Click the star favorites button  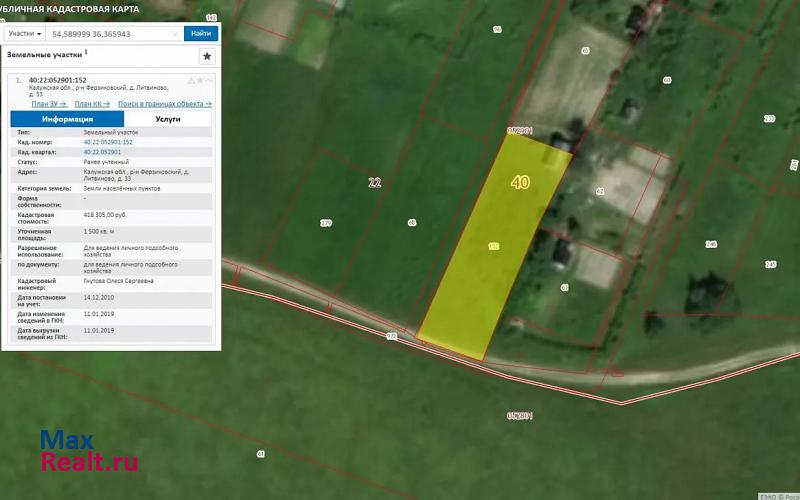206,57
